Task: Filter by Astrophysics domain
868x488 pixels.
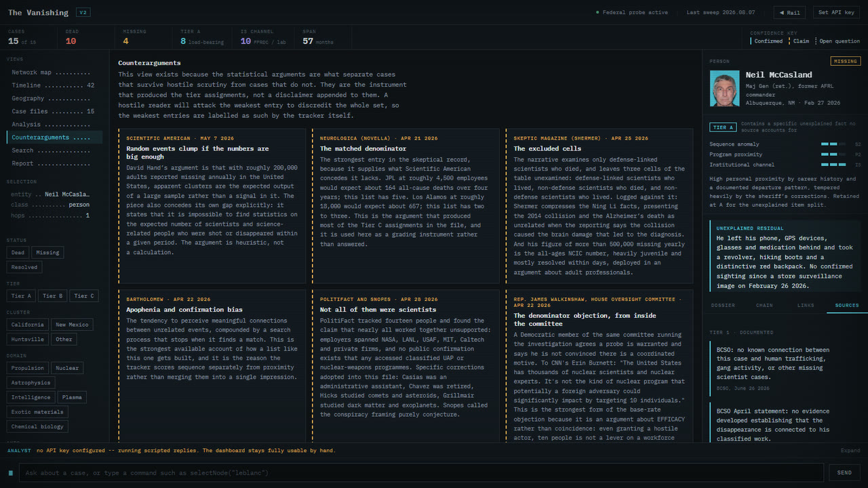Action: click(31, 382)
